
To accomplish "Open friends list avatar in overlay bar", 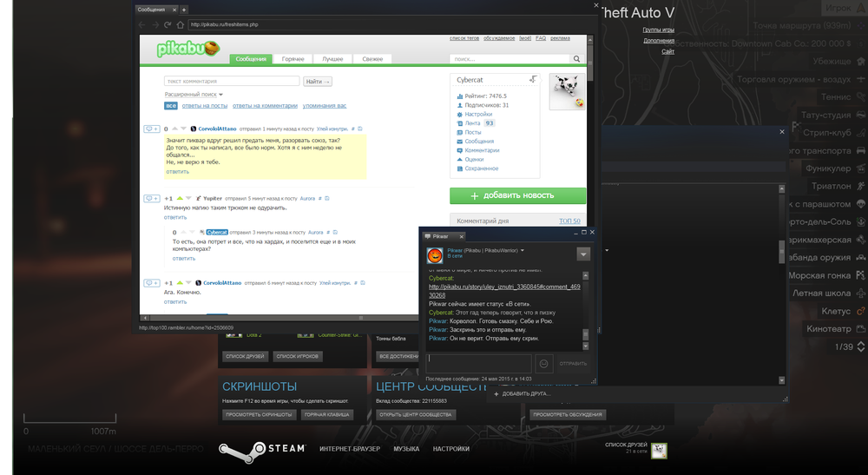I will click(659, 451).
